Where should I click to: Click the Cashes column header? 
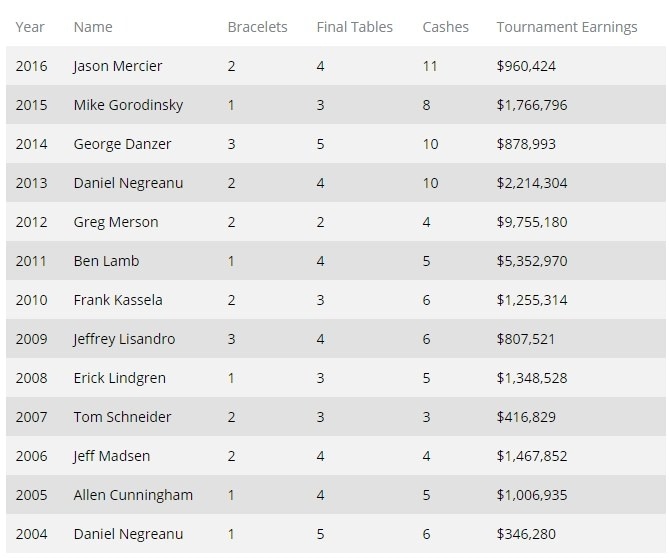[445, 27]
